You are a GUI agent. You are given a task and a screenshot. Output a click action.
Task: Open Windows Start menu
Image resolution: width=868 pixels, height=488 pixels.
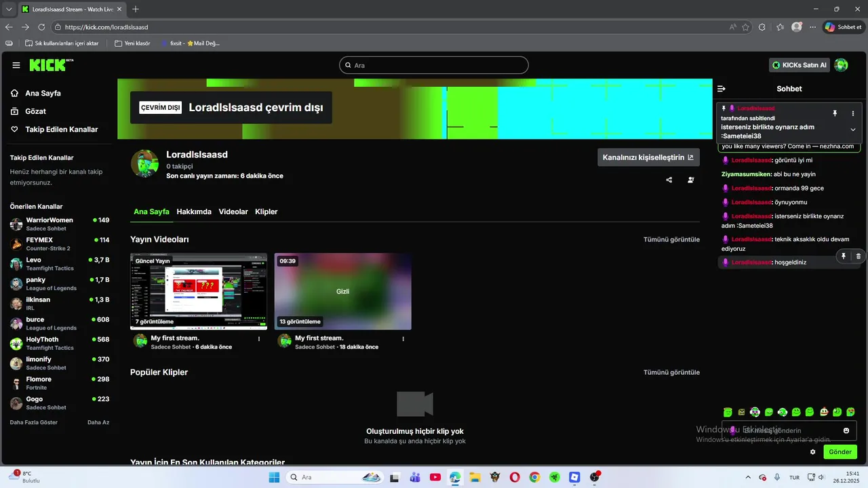point(273,477)
